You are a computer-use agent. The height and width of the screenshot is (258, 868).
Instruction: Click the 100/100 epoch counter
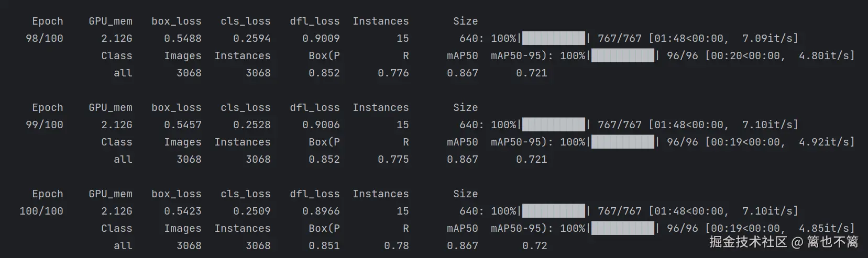coord(41,211)
